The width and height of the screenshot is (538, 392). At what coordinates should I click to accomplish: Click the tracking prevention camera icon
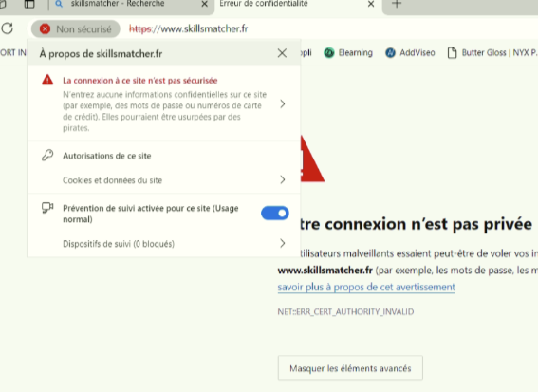point(47,208)
